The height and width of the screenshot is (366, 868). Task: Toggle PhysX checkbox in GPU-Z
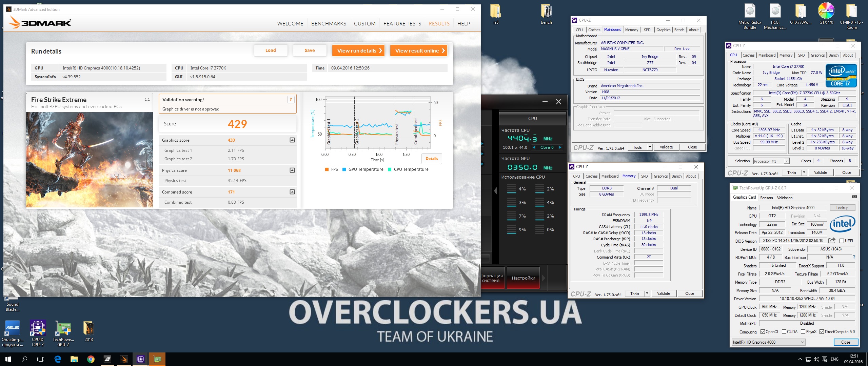click(803, 332)
